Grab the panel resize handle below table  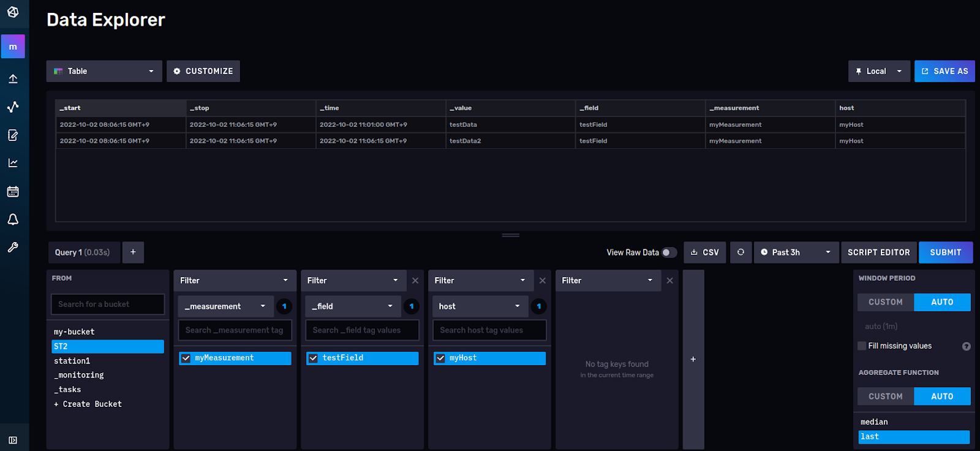(511, 235)
